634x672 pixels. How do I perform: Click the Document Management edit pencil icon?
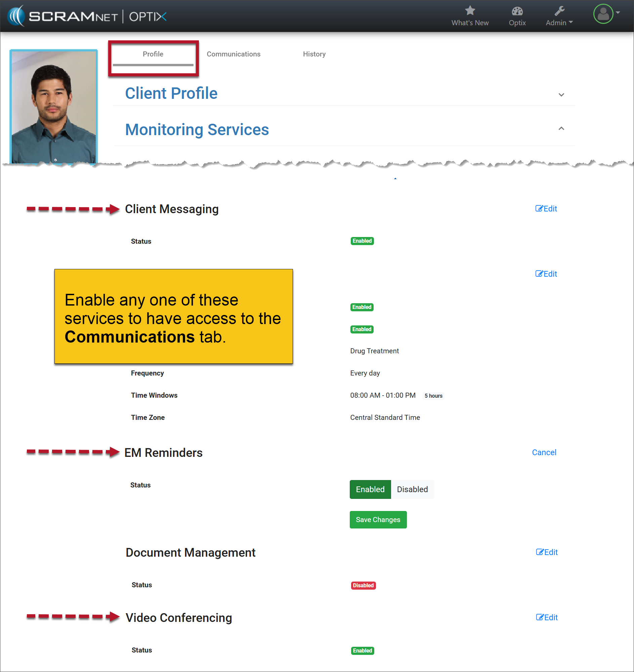540,552
